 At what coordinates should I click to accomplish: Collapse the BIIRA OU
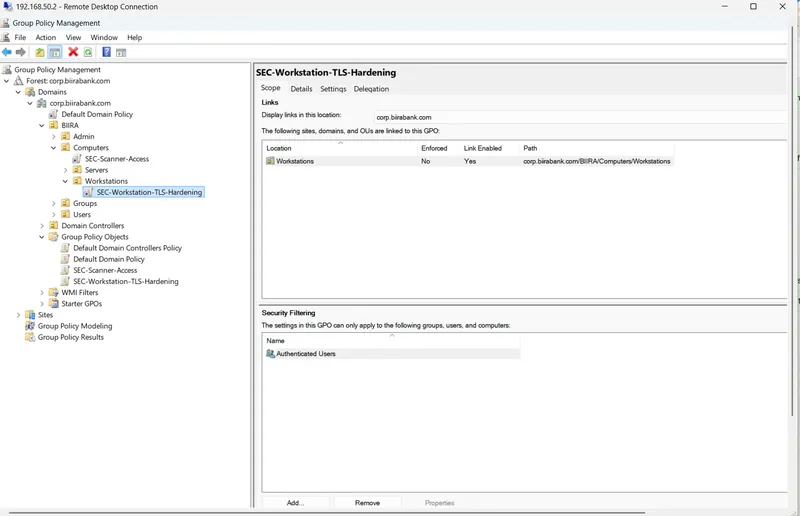42,126
